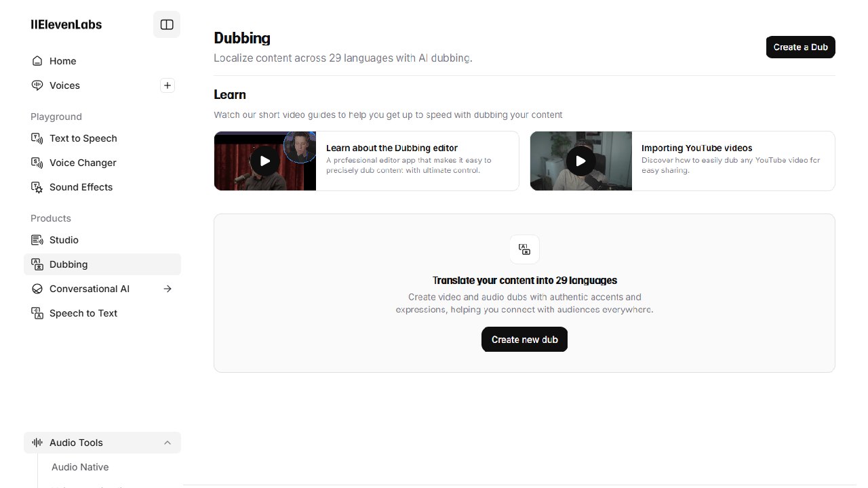Click the Playground section label

click(x=56, y=117)
